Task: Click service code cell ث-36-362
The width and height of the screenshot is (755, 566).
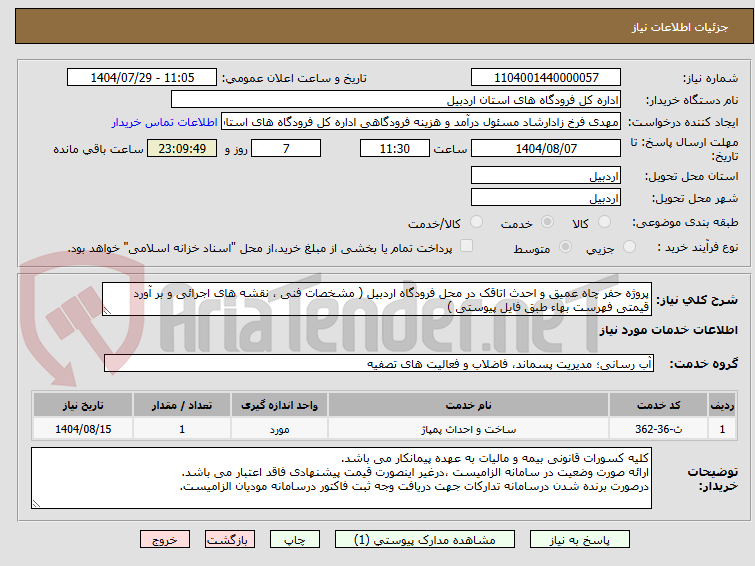Action: pos(658,429)
